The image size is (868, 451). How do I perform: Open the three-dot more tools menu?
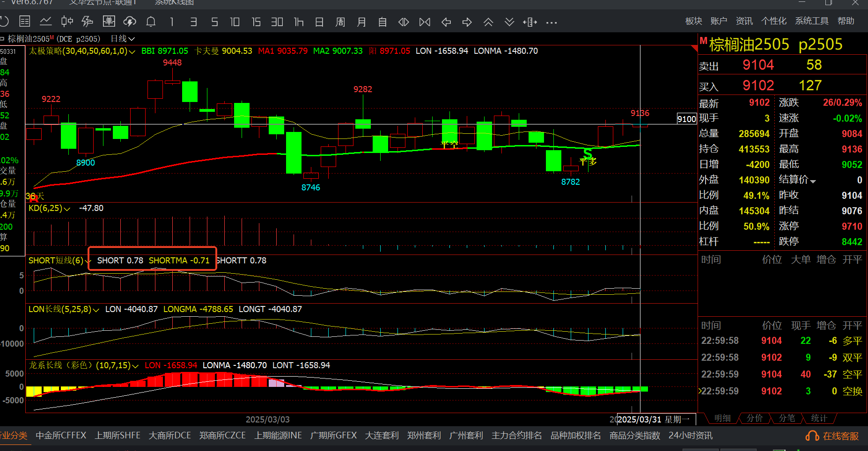click(x=552, y=22)
